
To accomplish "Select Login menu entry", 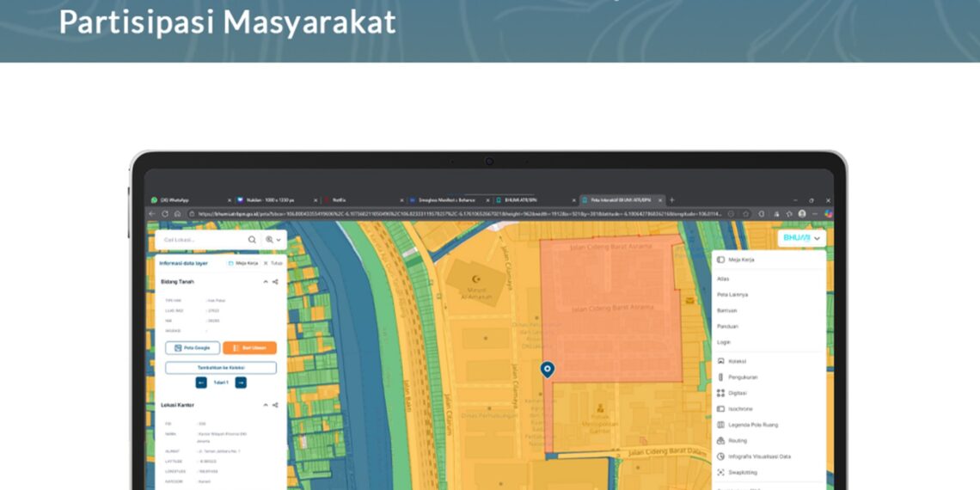I will (724, 342).
